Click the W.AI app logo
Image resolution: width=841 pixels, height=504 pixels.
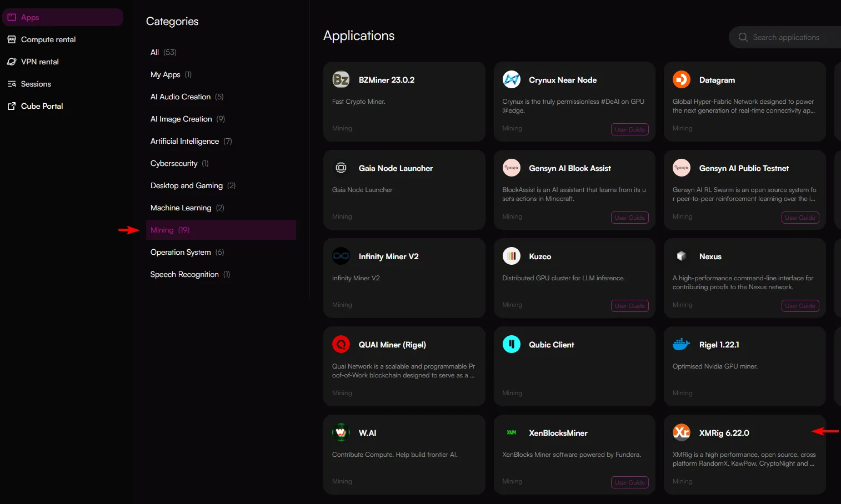(x=341, y=432)
